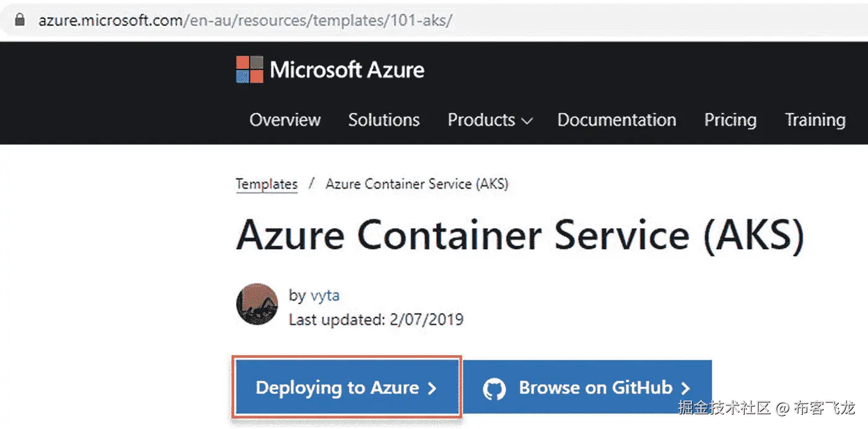
Task: Click the Last updated: 2/07/2019 text
Action: pyautogui.click(x=376, y=319)
